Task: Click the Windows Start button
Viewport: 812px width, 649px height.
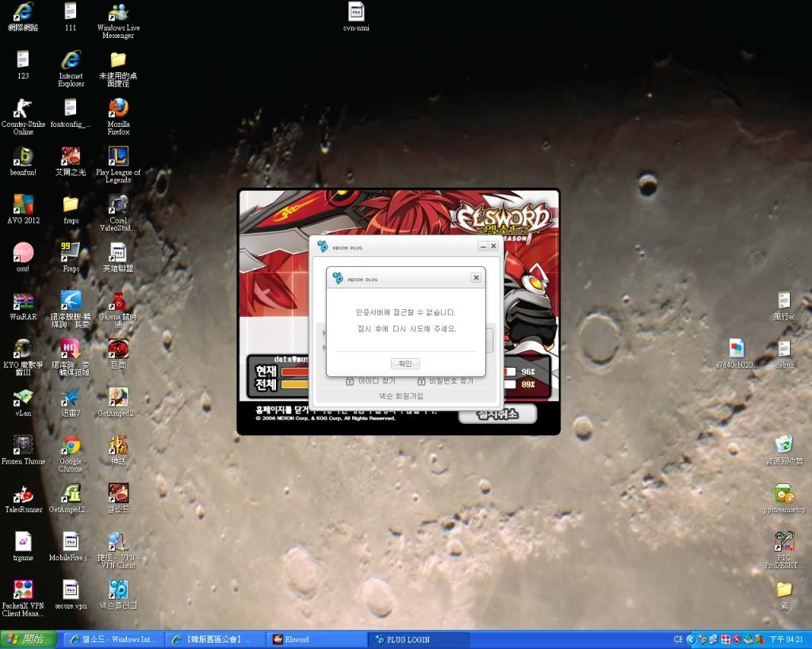Action: click(29, 639)
